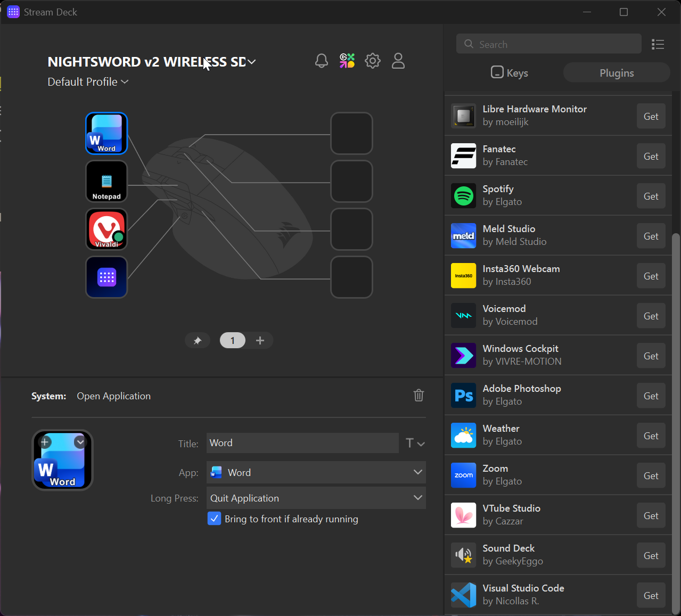Click the VTube Studio plugin icon
The width and height of the screenshot is (681, 616).
tap(464, 515)
